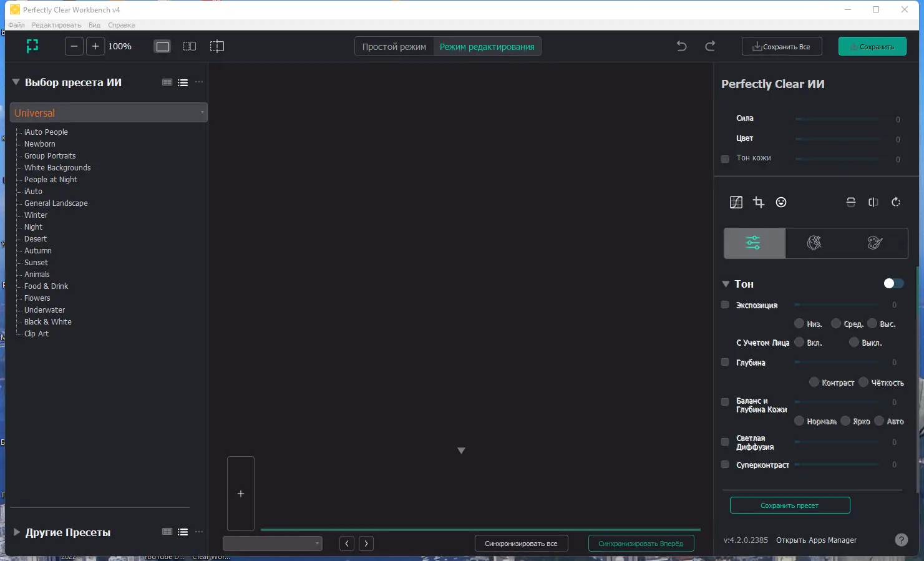924x561 pixels.
Task: Go to previous image with left arrow
Action: tap(347, 544)
